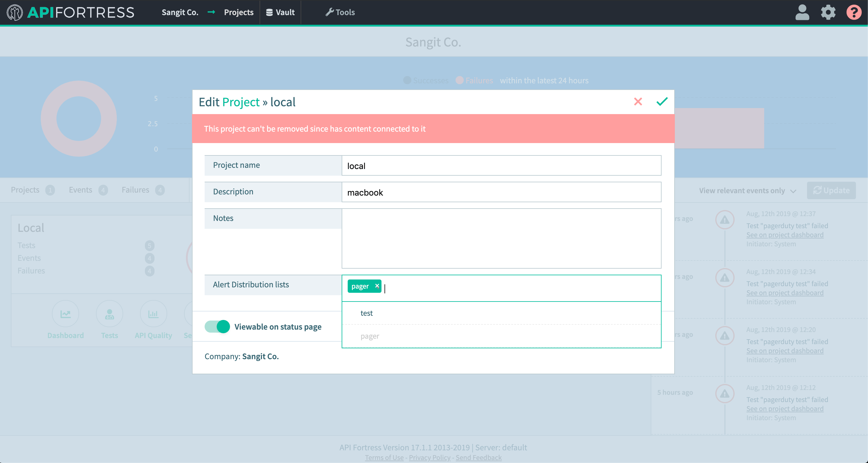
Task: Open the Privacy Policy link
Action: pos(429,457)
